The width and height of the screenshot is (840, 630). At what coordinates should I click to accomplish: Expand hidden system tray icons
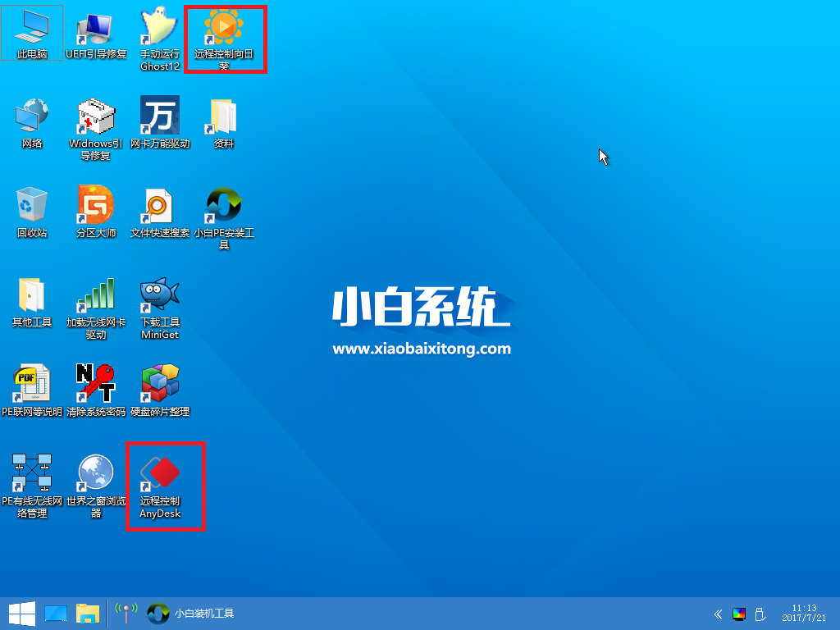pyautogui.click(x=718, y=613)
